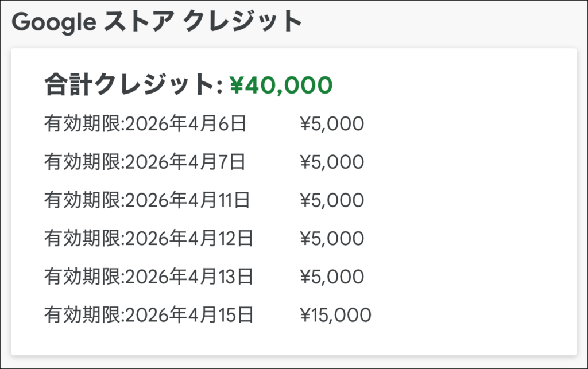Click the ¥5,000 amount for 4月6日

332,124
